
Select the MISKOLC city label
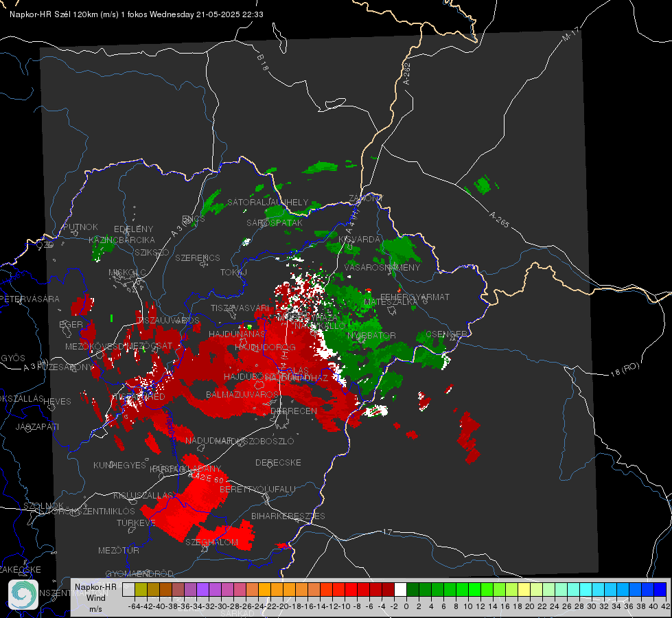127,273
